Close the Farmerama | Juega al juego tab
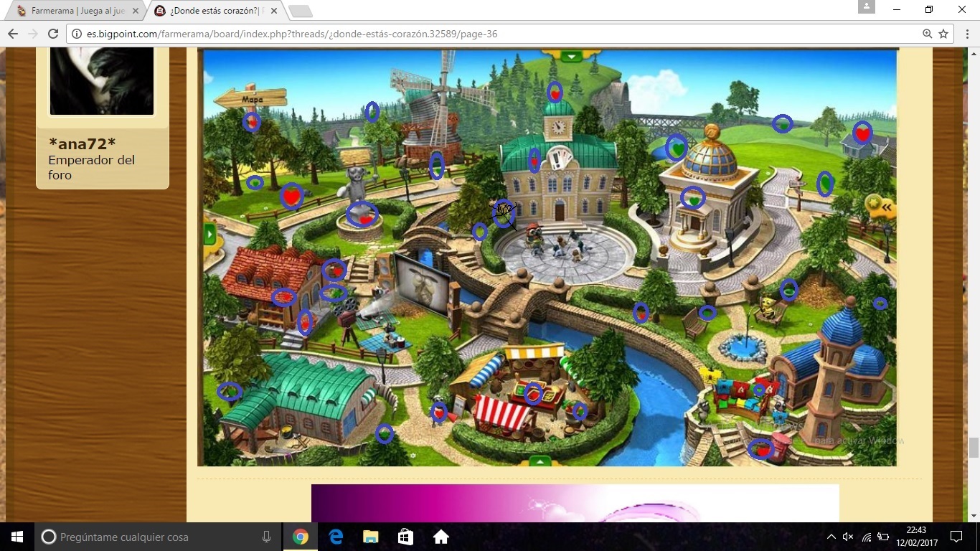The image size is (980, 551). tap(136, 11)
